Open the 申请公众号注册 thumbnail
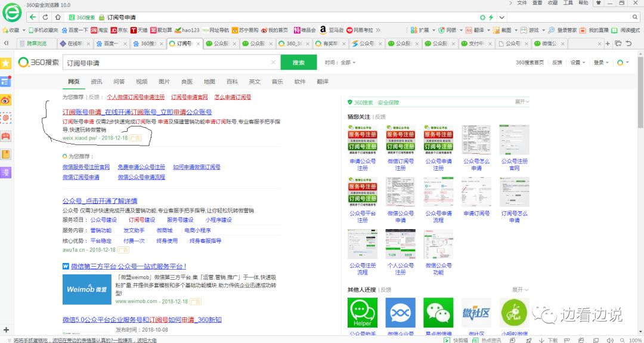 pos(363,140)
